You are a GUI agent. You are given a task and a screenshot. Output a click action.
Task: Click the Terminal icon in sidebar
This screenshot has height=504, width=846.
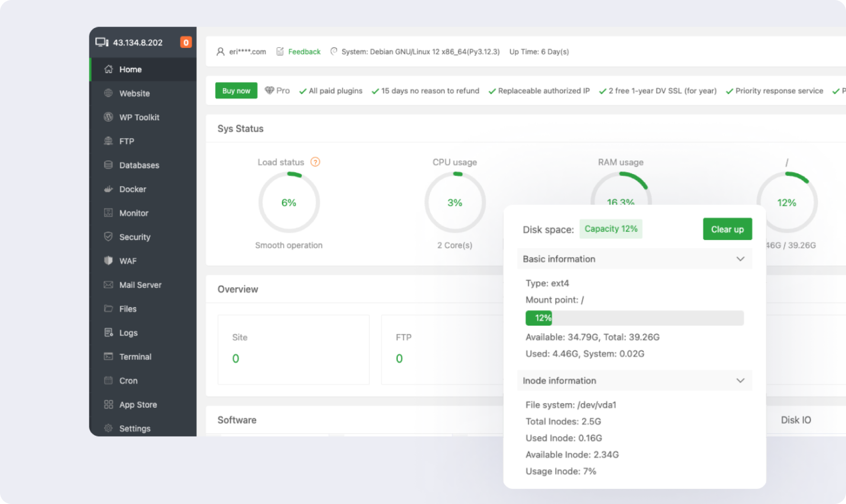(108, 357)
